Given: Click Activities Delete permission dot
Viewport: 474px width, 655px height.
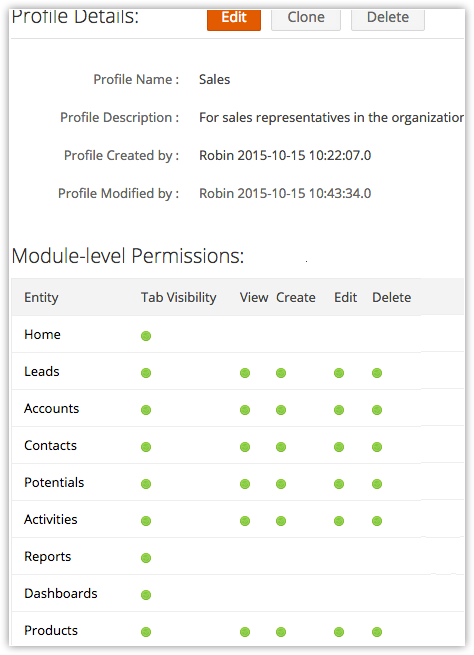Looking at the screenshot, I should (377, 521).
